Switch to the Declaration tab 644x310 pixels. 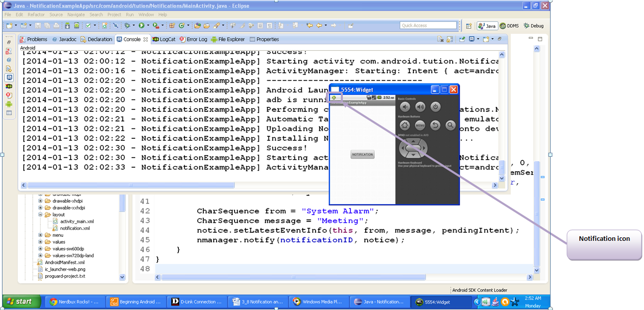tap(96, 39)
